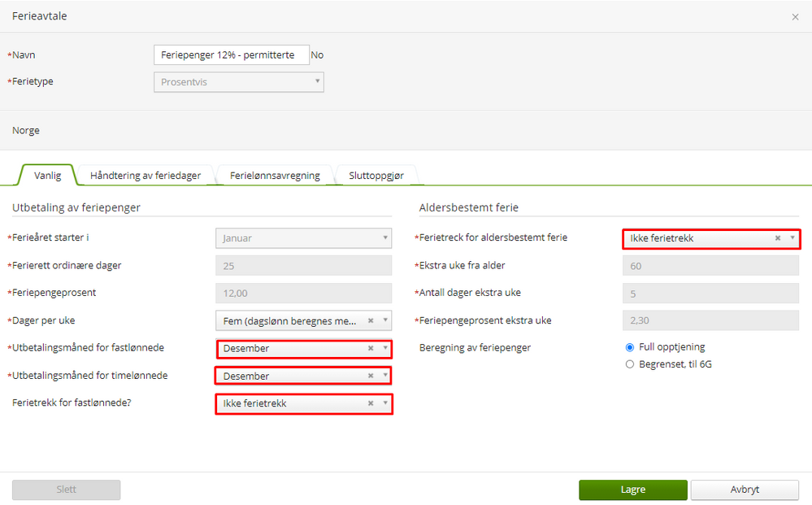Go to the Sluttoppgjør tab
The image size is (812, 505).
[x=376, y=176]
